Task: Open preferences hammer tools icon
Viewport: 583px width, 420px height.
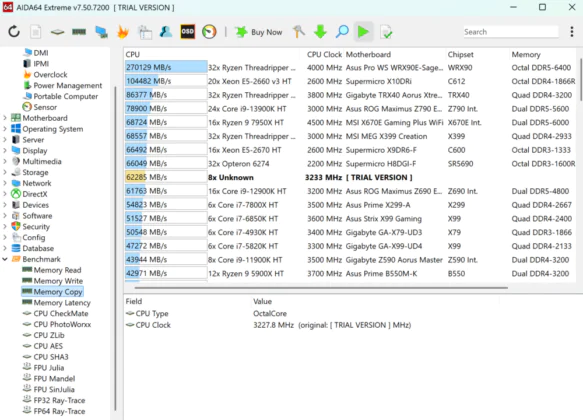Action: pos(299,32)
